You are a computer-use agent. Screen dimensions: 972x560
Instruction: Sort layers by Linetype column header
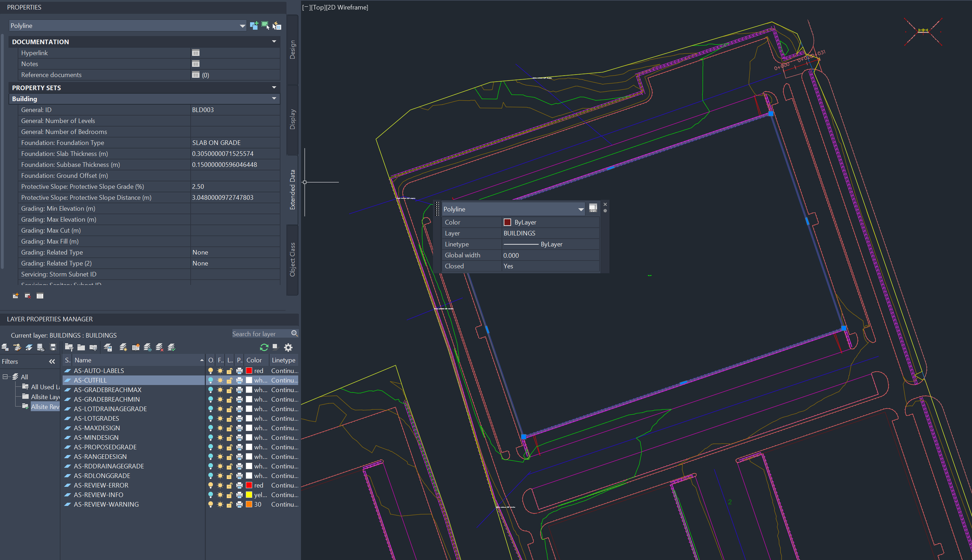click(x=284, y=360)
